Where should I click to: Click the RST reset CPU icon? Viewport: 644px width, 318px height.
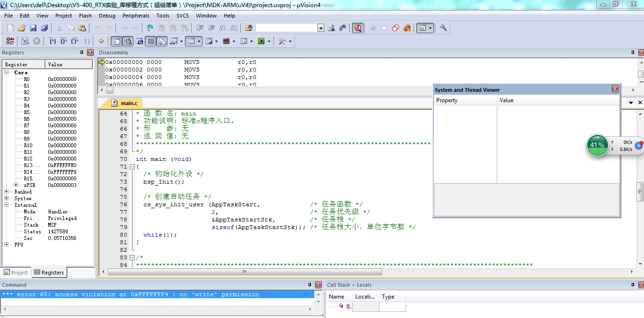(10, 41)
